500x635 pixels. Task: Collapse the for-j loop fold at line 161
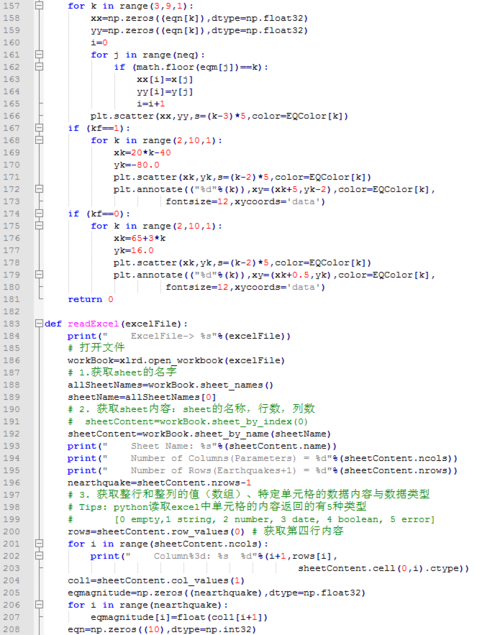click(x=39, y=54)
